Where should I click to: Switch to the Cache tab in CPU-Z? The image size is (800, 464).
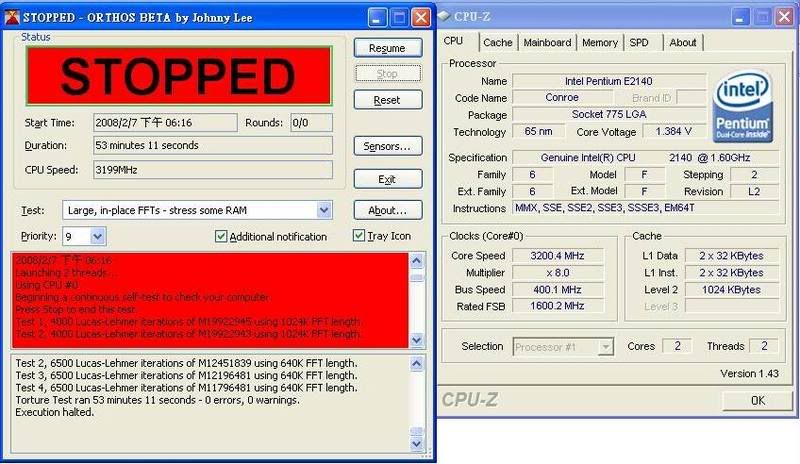pyautogui.click(x=497, y=42)
